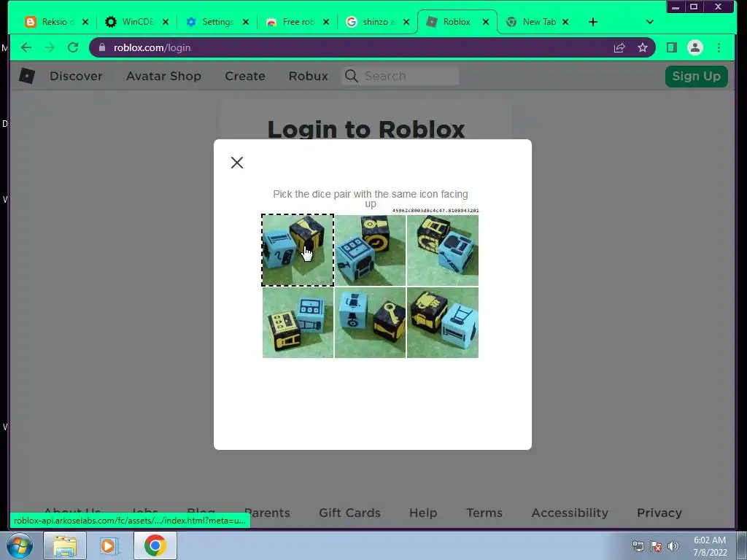Open the Chrome profile avatar menu

[x=695, y=47]
